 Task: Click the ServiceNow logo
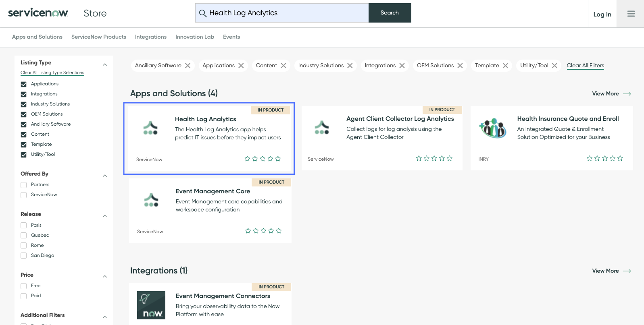pyautogui.click(x=38, y=13)
